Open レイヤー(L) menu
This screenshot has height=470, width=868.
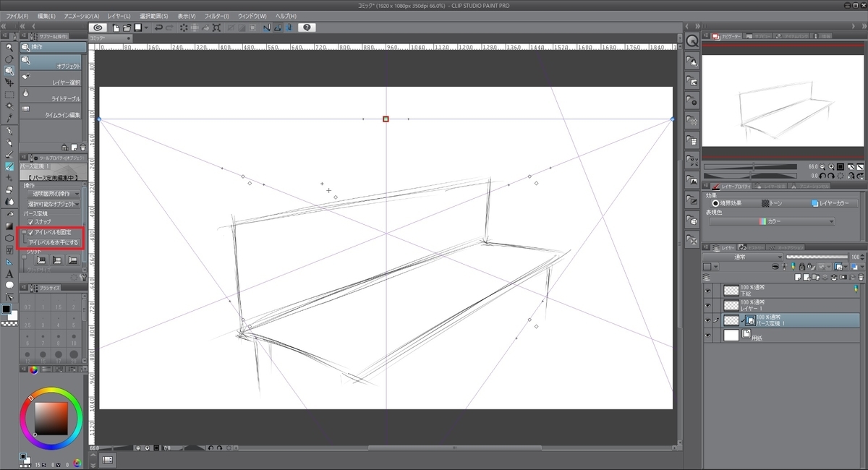coord(118,15)
